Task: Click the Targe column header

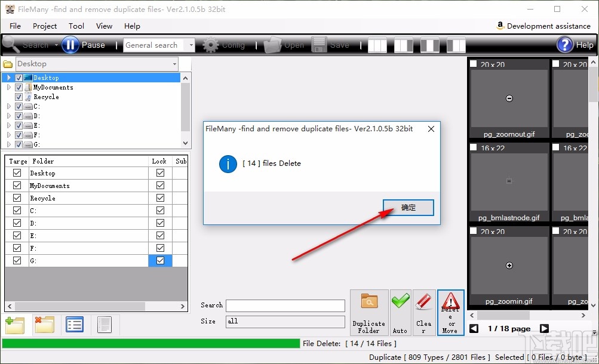Action: (18, 161)
